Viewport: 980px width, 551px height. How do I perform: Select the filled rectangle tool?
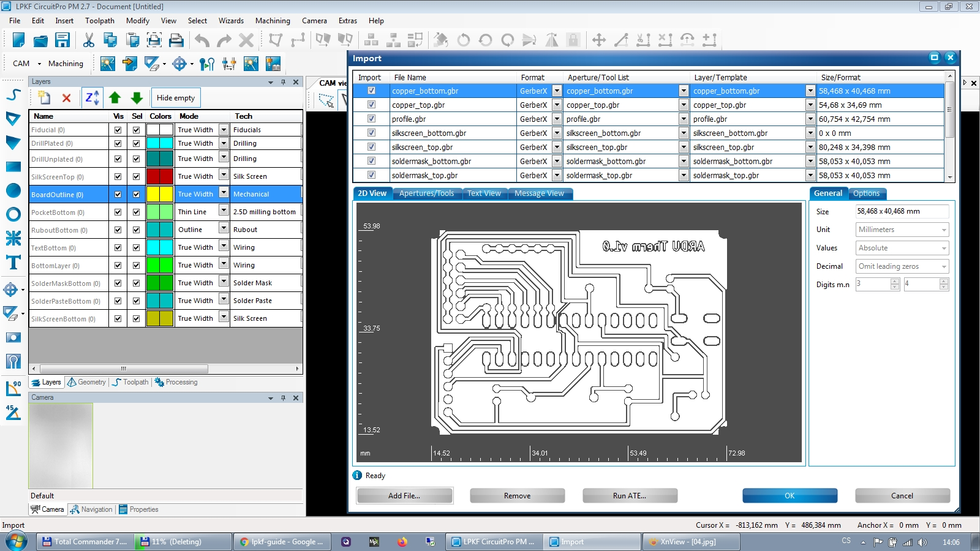[13, 167]
